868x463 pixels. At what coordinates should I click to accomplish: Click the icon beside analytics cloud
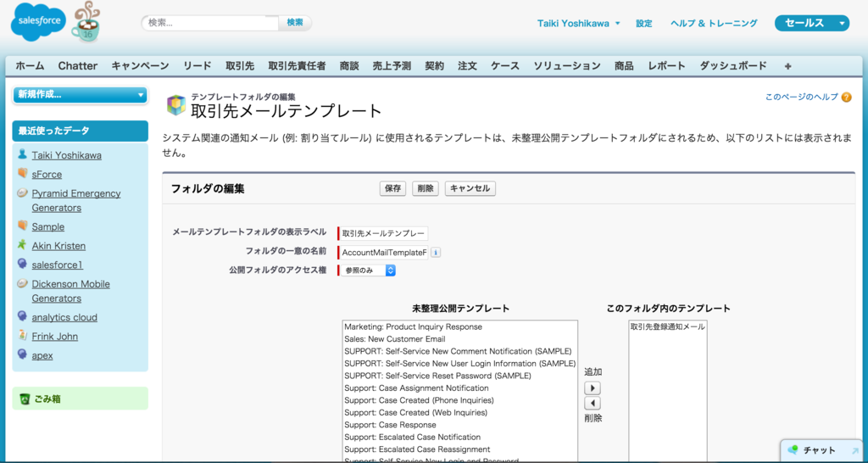(x=22, y=315)
